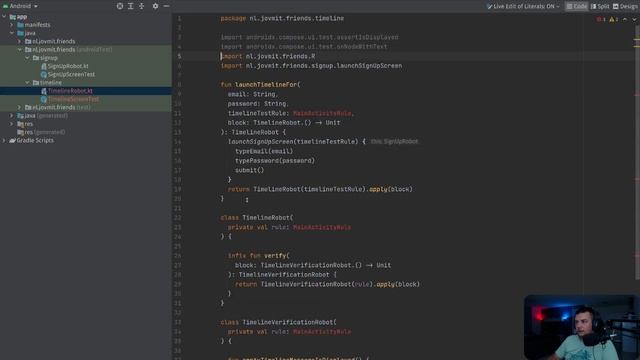Click the yellow warning count indicator
This screenshot has width=640, height=360.
tap(613, 19)
